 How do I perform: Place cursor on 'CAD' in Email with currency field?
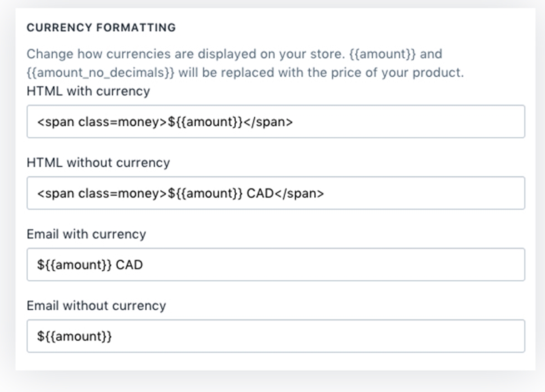pyautogui.click(x=129, y=264)
